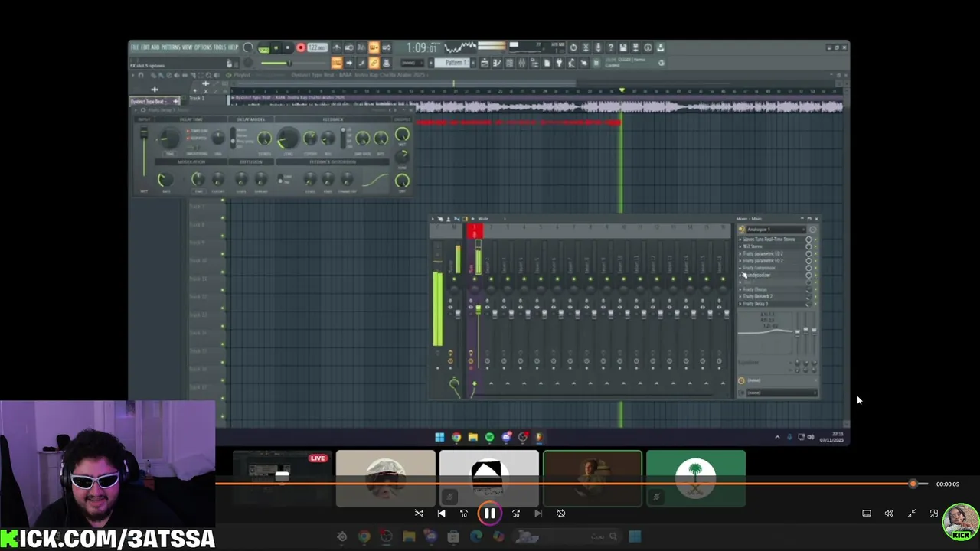980x551 pixels.
Task: Open the clock-icon (none) dropdown in the mixer
Action: (781, 380)
